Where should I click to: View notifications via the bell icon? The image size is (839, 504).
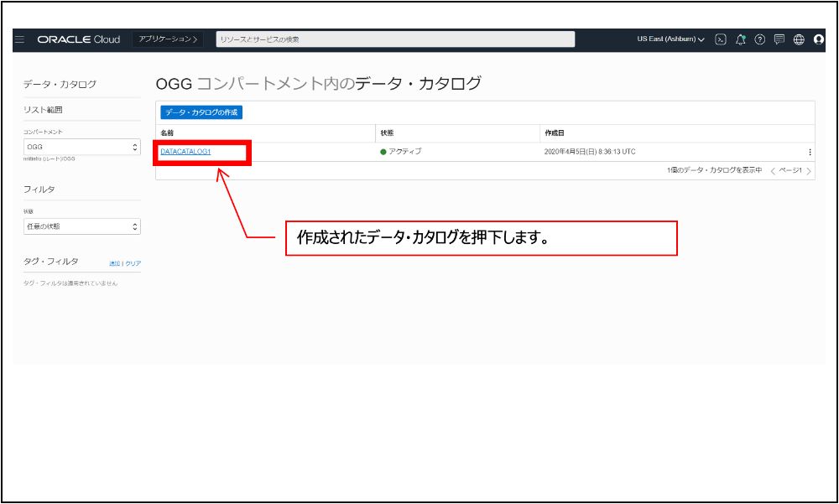point(741,39)
